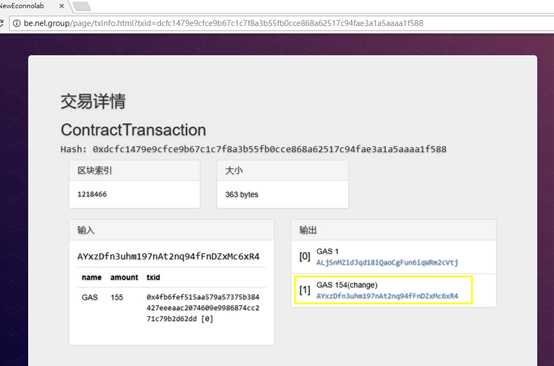Click the amount column header

[x=124, y=277]
